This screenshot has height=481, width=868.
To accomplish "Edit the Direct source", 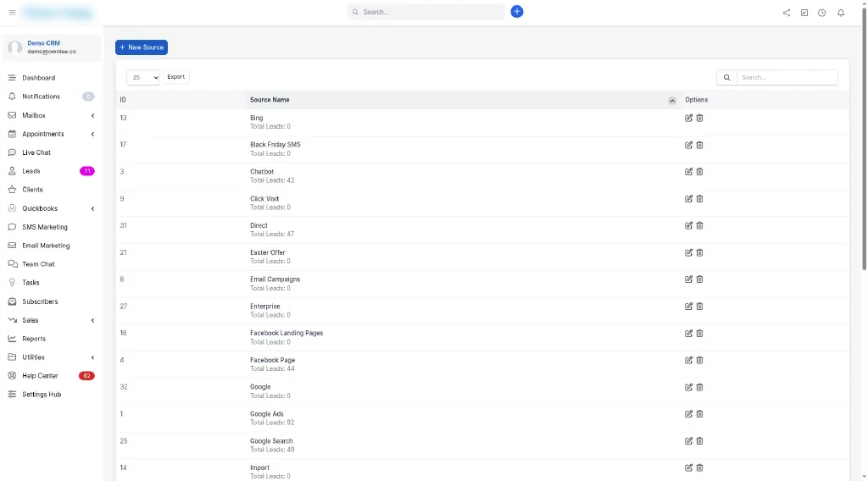I will pos(688,225).
